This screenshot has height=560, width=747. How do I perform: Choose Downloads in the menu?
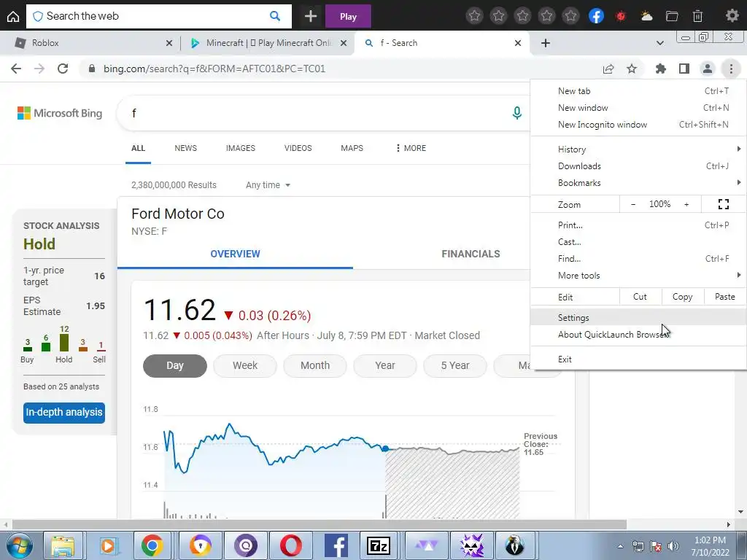[638, 166]
